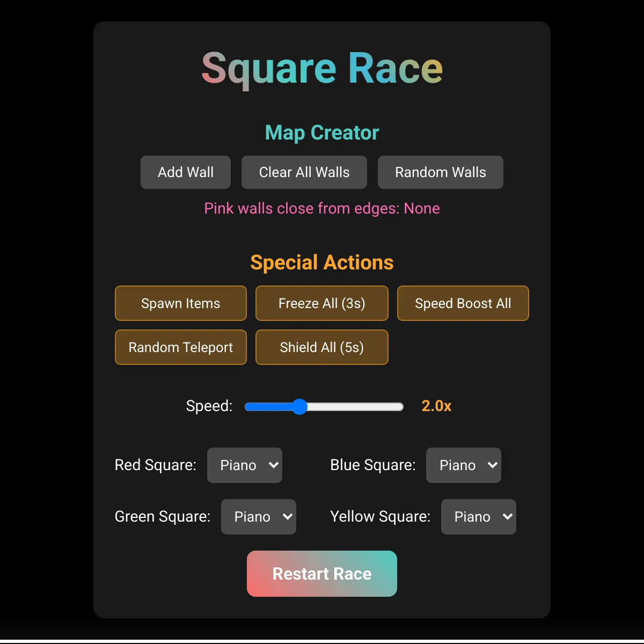Click the Map Creator heading
The width and height of the screenshot is (644, 644).
click(321, 133)
